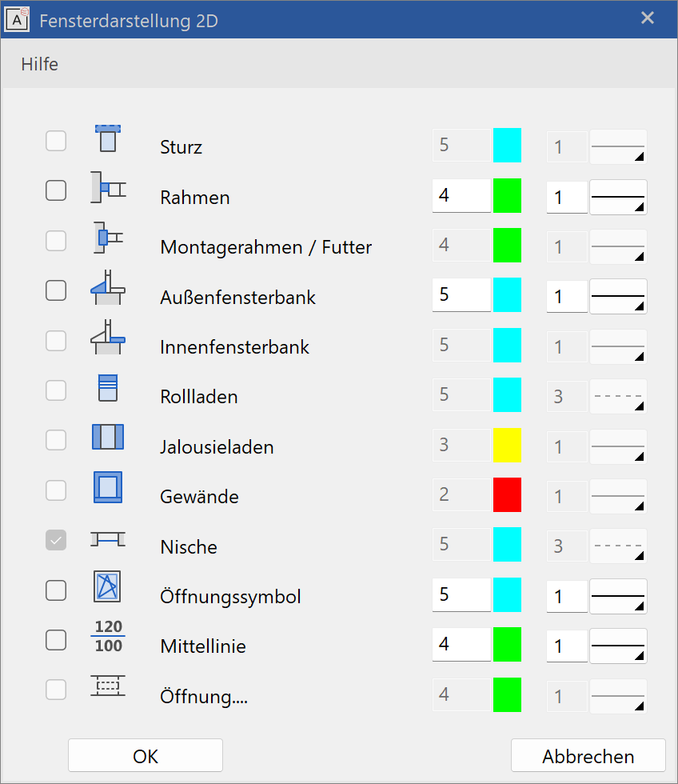Enable the Rahmen checkbox
The height and width of the screenshot is (784, 678).
click(56, 190)
